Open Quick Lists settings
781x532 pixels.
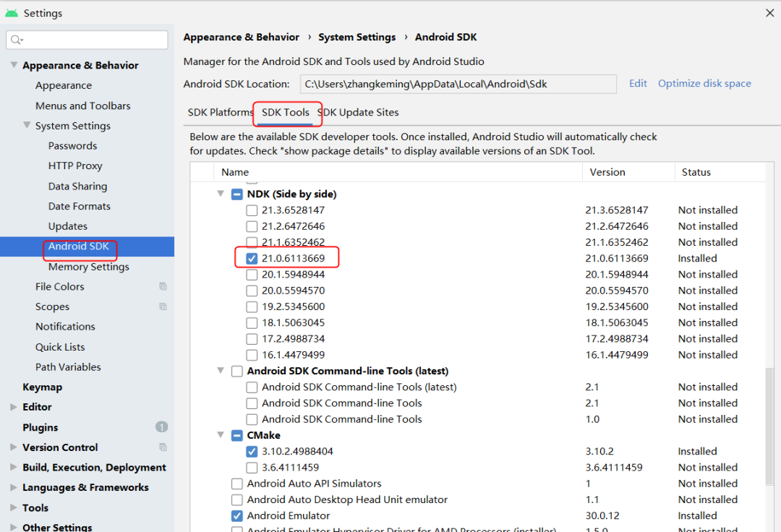(60, 347)
